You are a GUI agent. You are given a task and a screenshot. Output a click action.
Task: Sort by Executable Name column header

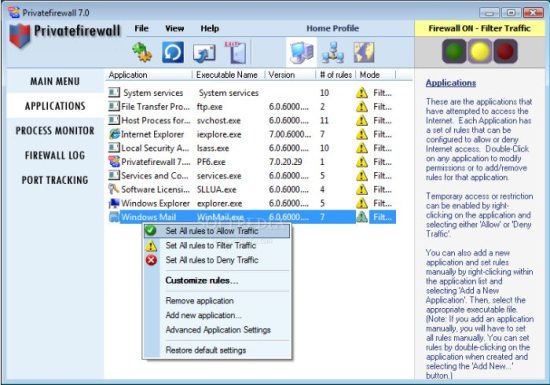point(228,75)
